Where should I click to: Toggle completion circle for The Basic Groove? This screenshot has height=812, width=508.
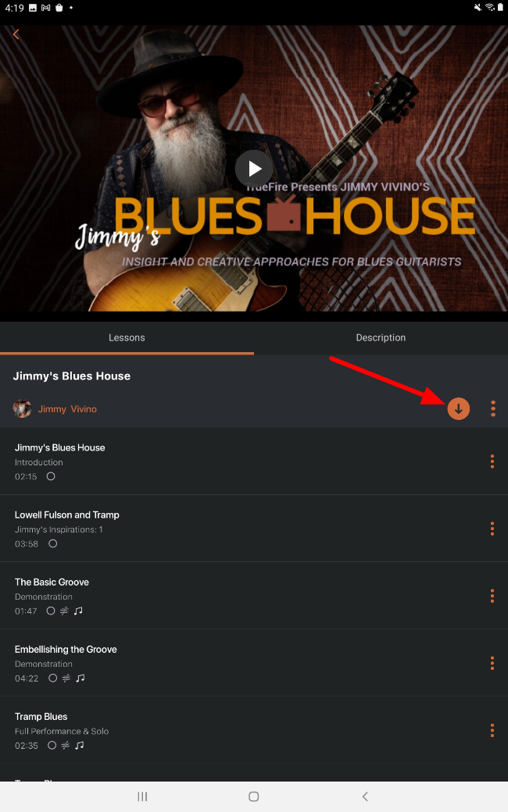pos(51,611)
